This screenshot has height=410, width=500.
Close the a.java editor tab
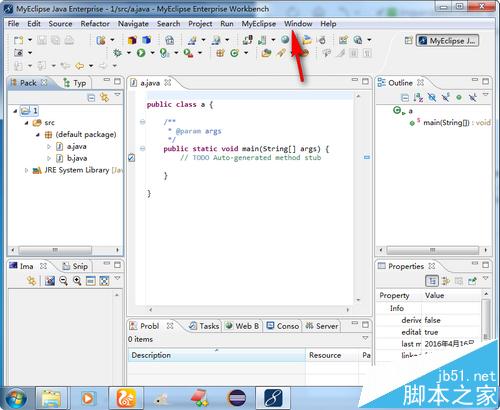click(168, 82)
